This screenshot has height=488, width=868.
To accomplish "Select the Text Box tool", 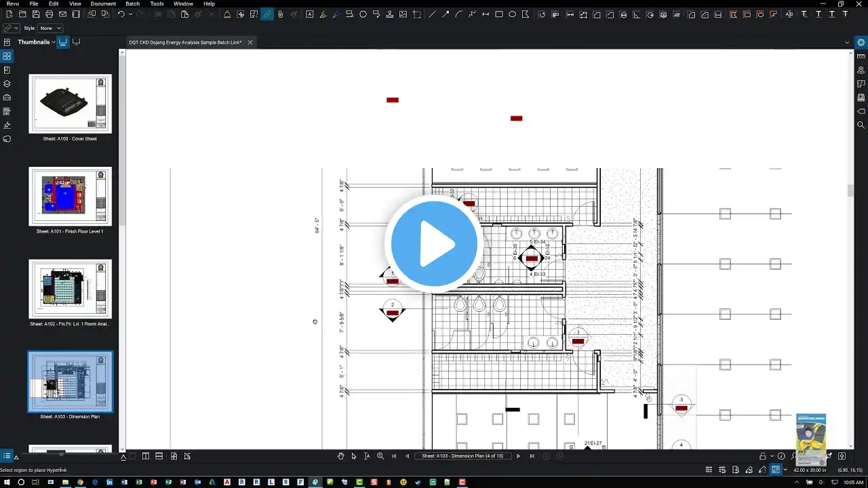I will point(309,14).
